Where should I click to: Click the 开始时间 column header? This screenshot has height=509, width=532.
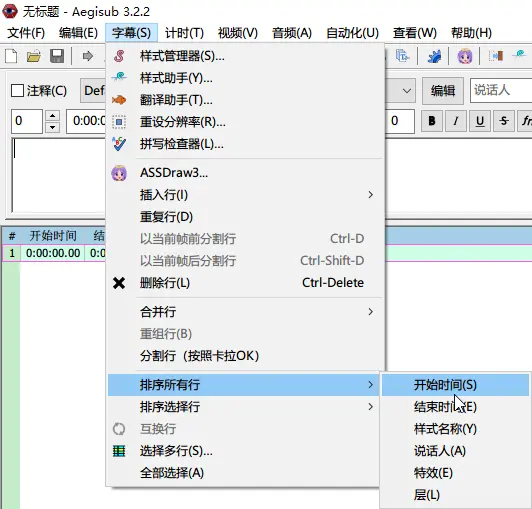coord(53,235)
